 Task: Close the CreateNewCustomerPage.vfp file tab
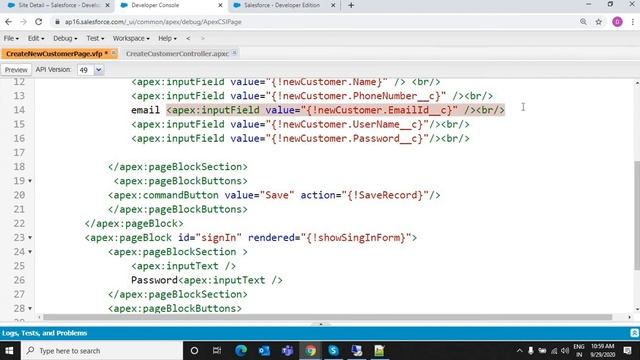114,53
